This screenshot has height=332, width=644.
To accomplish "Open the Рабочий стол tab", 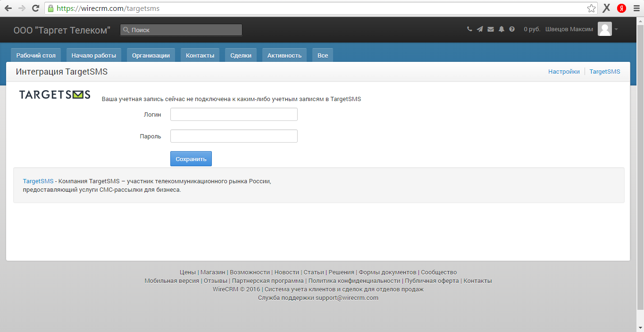I will tap(36, 55).
